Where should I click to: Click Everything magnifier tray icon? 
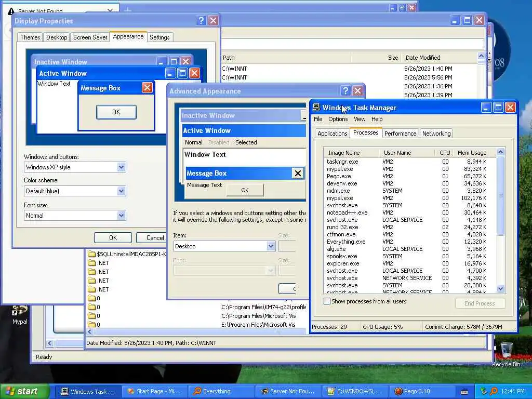click(494, 391)
